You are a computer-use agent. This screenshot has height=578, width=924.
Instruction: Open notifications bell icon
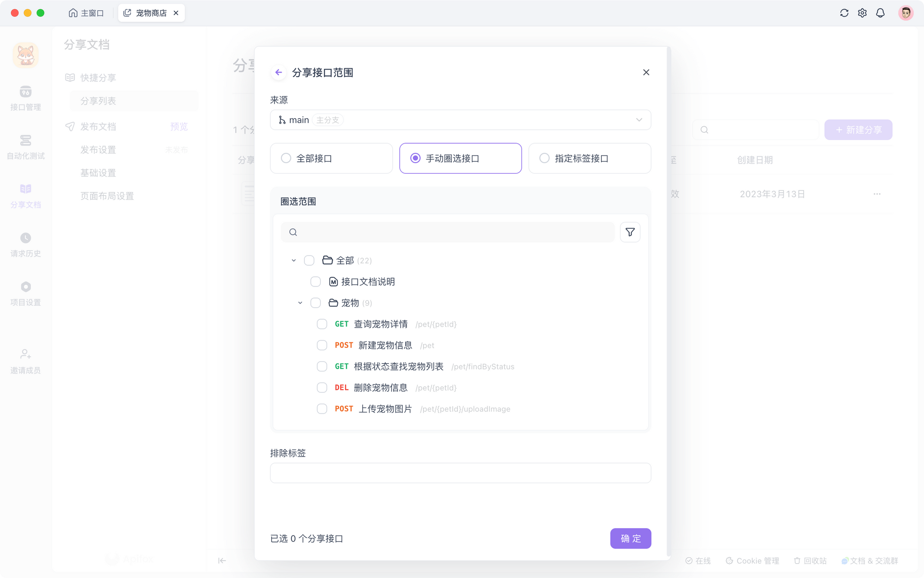click(x=880, y=13)
